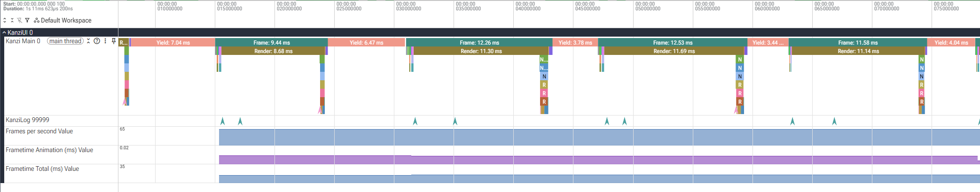Select Frametime Total (ms) Value track label
Screen dimensions: 980x192
[42, 169]
